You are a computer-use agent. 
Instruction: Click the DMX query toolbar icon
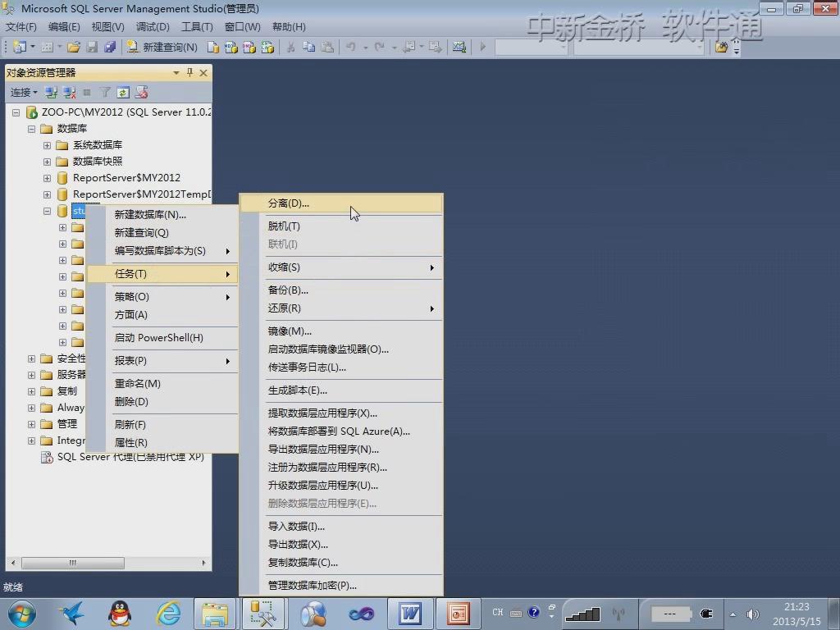[x=249, y=47]
